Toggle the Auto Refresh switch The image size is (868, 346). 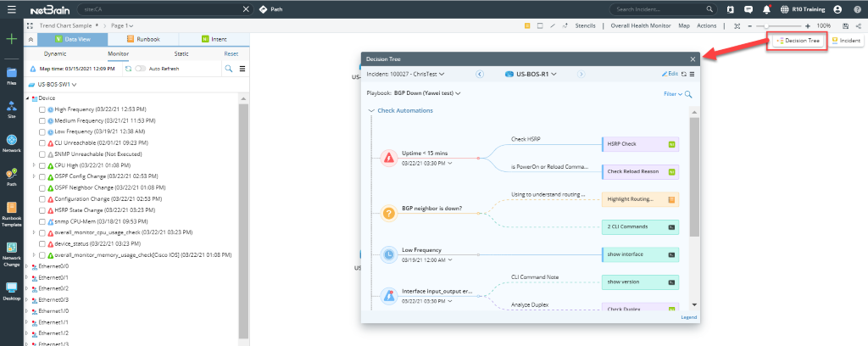tap(141, 69)
